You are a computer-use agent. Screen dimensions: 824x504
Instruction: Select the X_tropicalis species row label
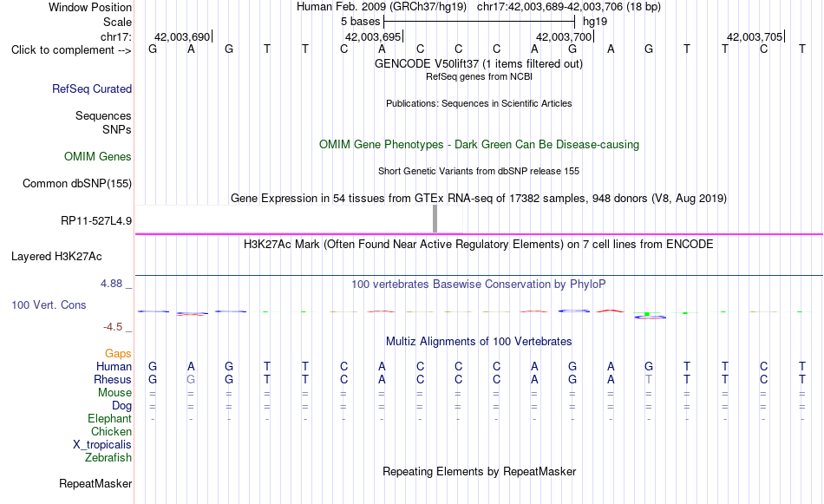pos(102,445)
